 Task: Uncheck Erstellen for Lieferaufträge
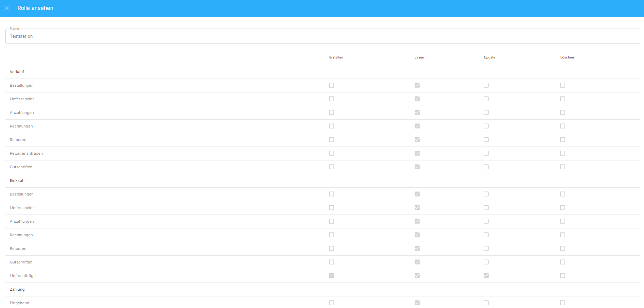(331, 276)
